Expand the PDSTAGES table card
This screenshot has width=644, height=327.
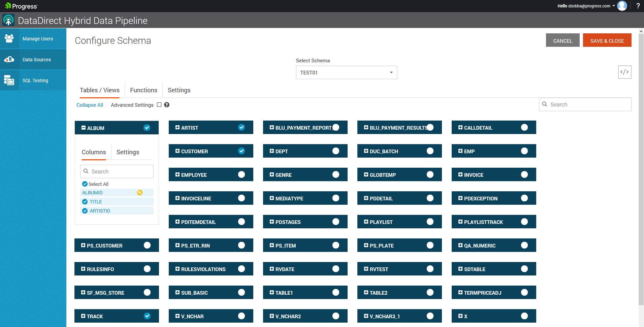(x=272, y=222)
